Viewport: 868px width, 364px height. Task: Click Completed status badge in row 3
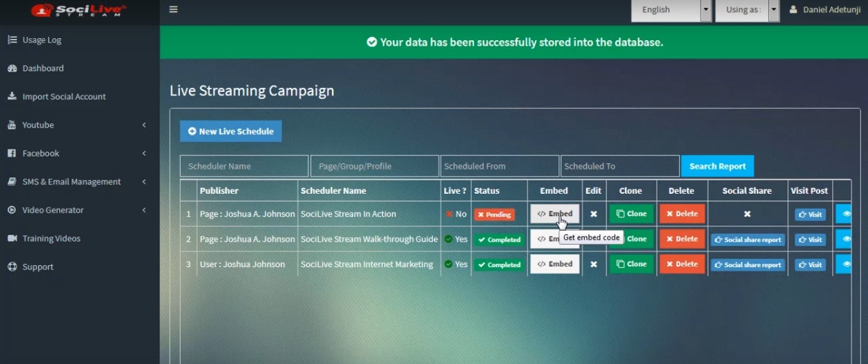pos(498,265)
